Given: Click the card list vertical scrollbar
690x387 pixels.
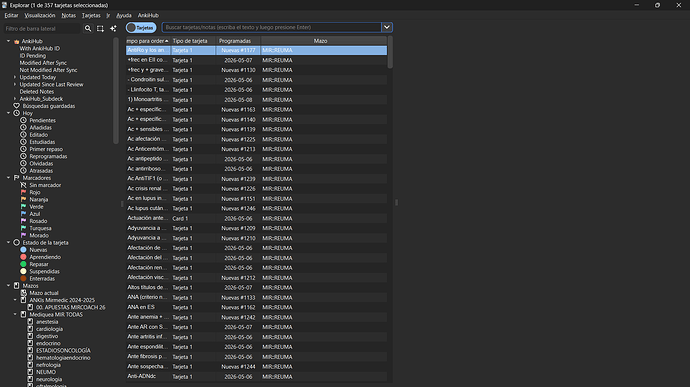Looking at the screenshot, I should click(x=390, y=53).
